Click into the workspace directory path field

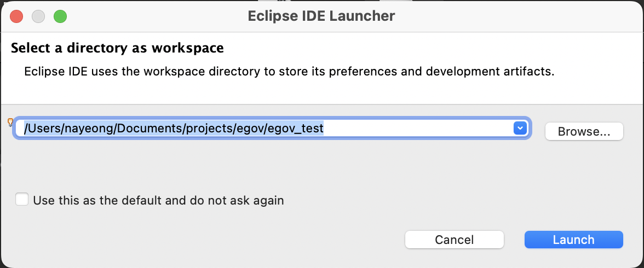[x=272, y=129]
